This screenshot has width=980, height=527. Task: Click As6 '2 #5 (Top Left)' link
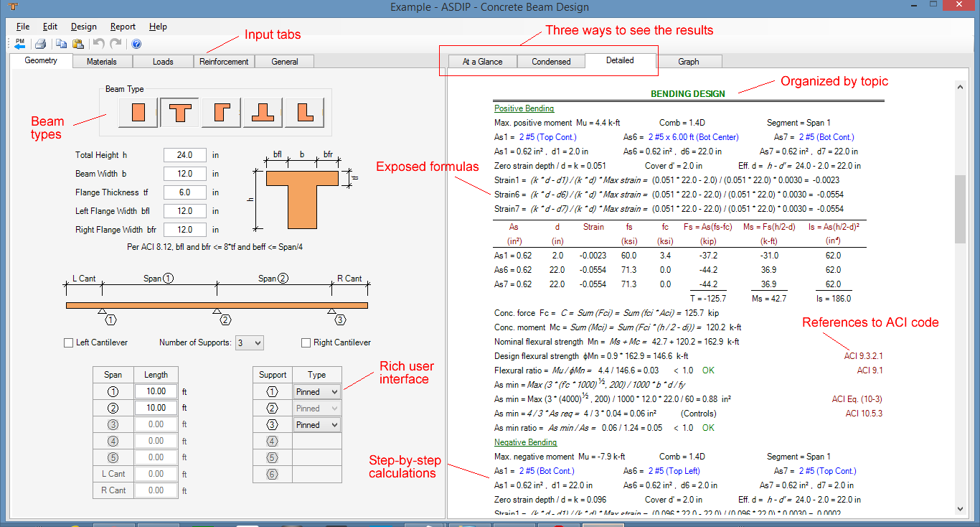click(x=674, y=471)
